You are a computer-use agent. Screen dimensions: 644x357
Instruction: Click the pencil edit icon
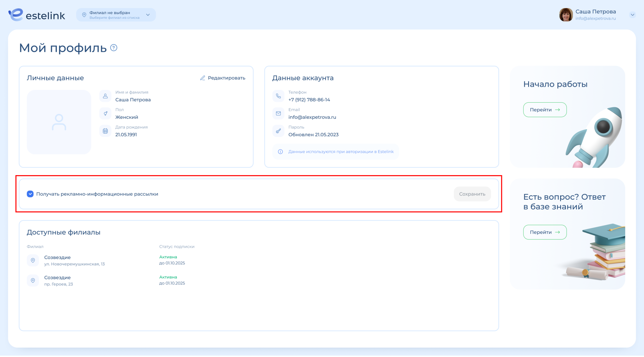tap(203, 78)
